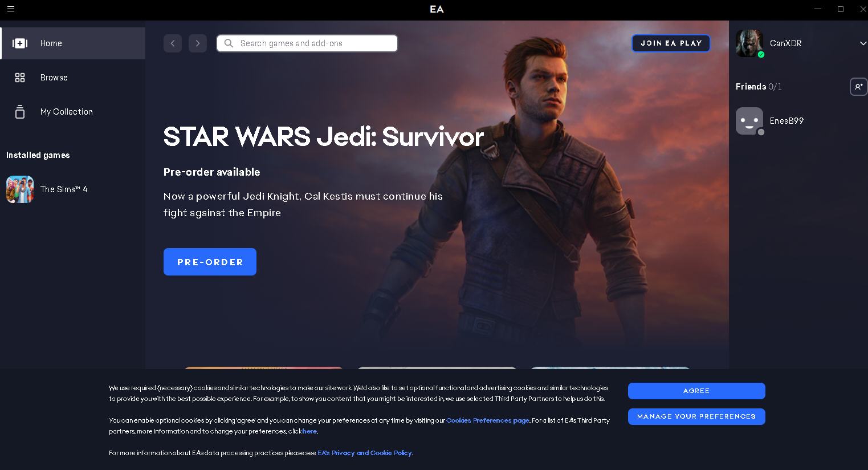Click the CanXDR profile avatar
This screenshot has width=868, height=470.
coord(749,43)
